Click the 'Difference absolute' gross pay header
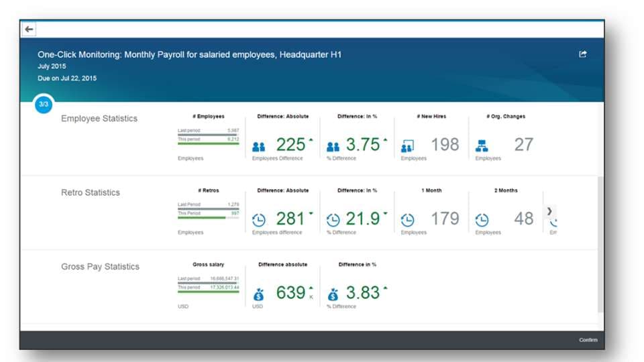 pos(282,265)
